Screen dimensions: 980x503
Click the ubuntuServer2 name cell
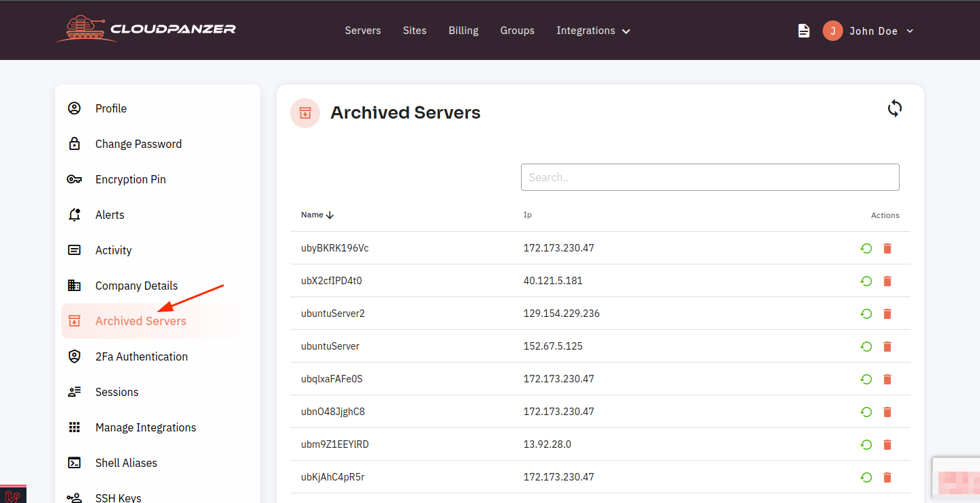tap(333, 314)
